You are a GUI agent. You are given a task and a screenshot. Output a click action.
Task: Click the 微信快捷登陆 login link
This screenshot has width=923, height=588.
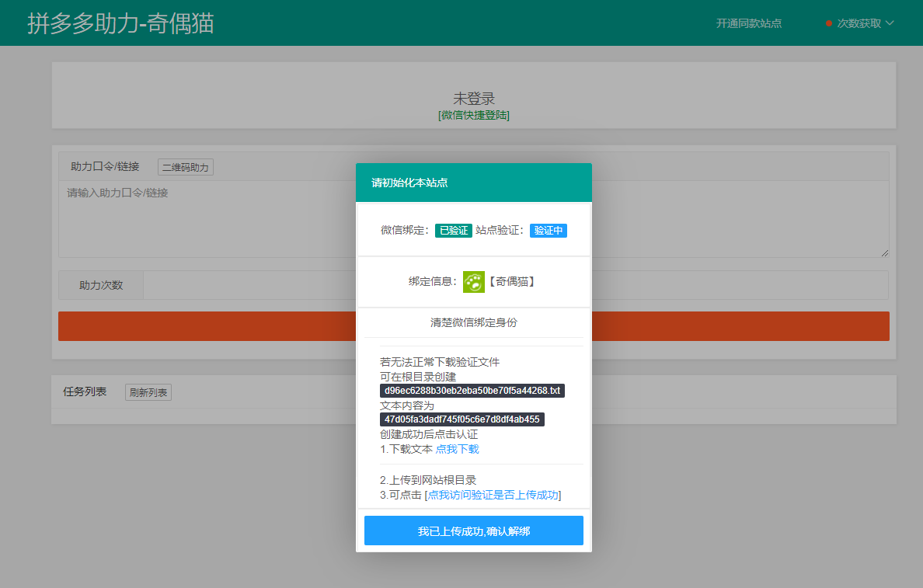pyautogui.click(x=474, y=116)
